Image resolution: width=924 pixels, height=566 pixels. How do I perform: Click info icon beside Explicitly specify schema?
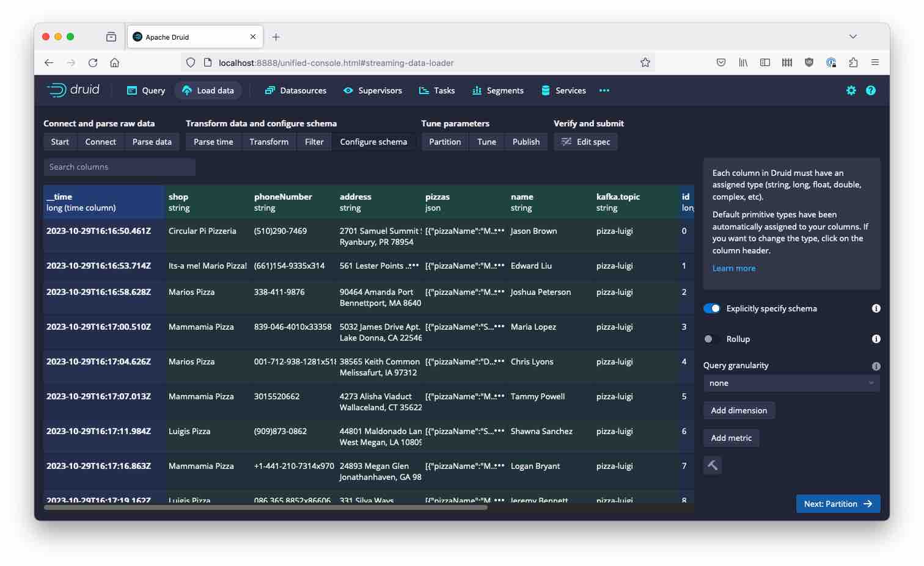[x=876, y=308]
